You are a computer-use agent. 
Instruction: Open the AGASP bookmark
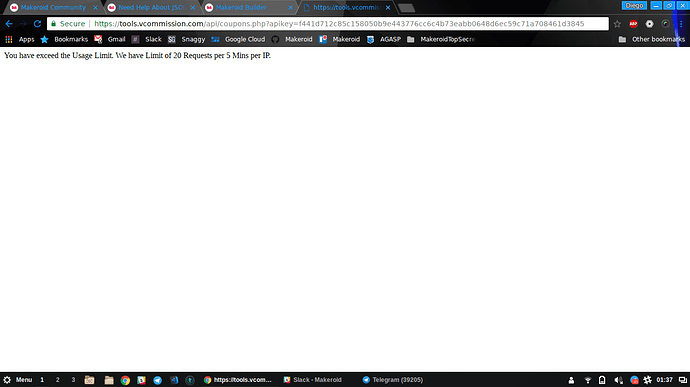click(384, 39)
